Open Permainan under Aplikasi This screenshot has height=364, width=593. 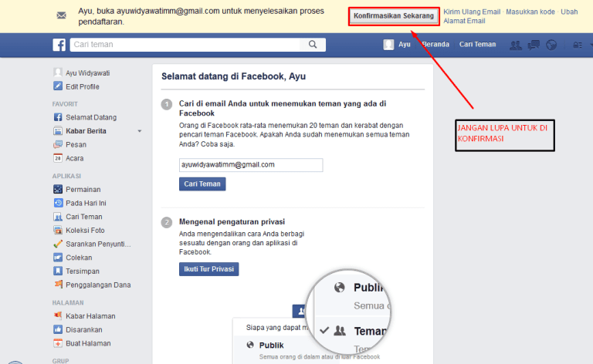(x=83, y=190)
